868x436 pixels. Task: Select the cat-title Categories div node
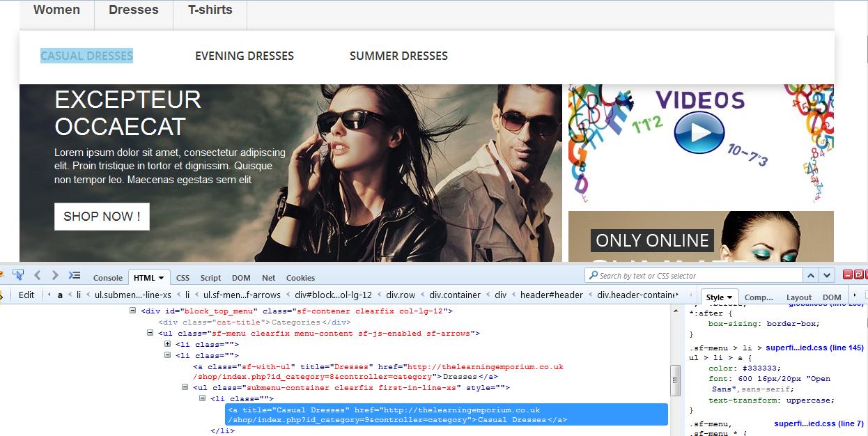pos(254,322)
